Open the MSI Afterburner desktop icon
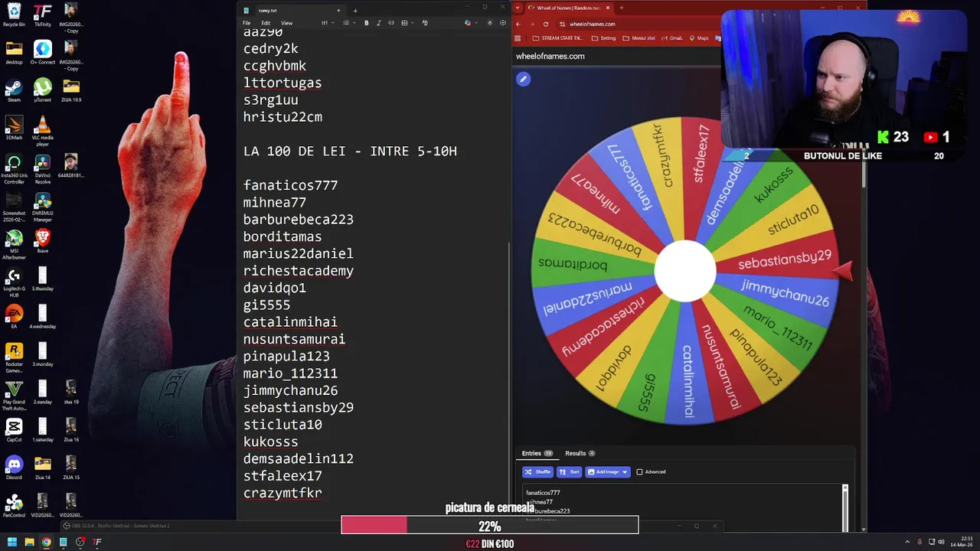 [x=14, y=245]
